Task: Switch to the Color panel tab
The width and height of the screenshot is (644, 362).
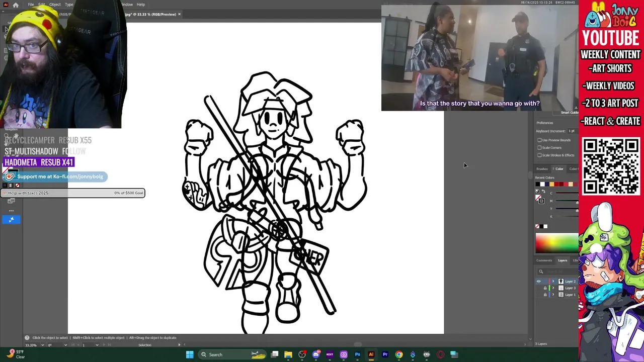Action: click(559, 169)
